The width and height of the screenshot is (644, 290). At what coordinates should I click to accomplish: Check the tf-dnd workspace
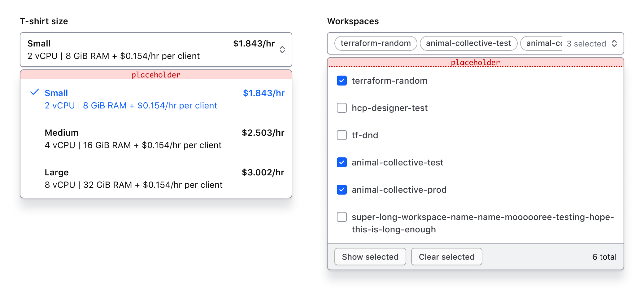pyautogui.click(x=342, y=135)
